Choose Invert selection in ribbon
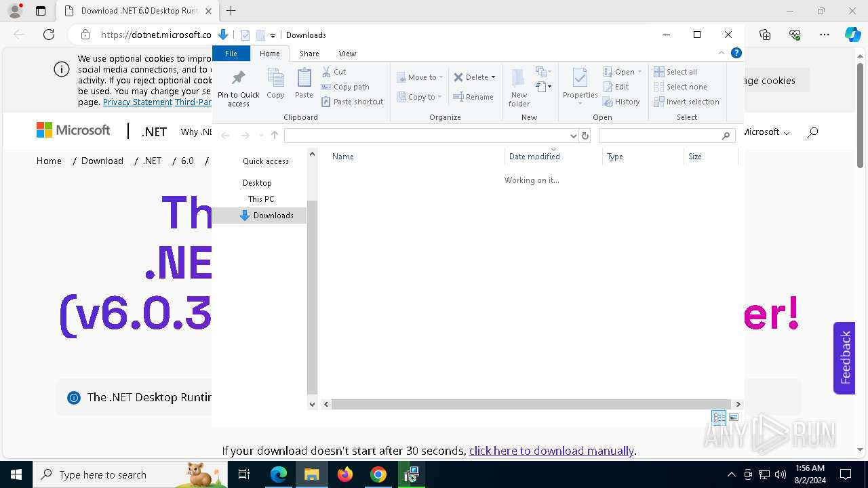Screen dimensions: 868x488 pos(686,102)
